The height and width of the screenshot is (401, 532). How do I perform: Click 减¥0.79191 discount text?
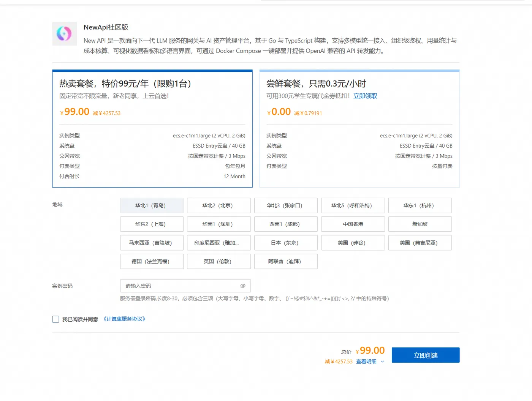click(308, 113)
